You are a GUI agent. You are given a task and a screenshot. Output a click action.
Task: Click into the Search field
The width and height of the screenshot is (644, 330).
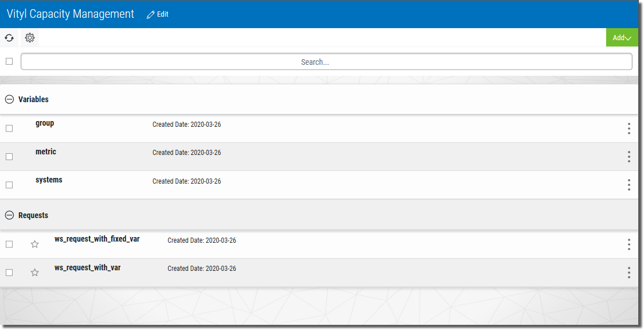pos(326,62)
